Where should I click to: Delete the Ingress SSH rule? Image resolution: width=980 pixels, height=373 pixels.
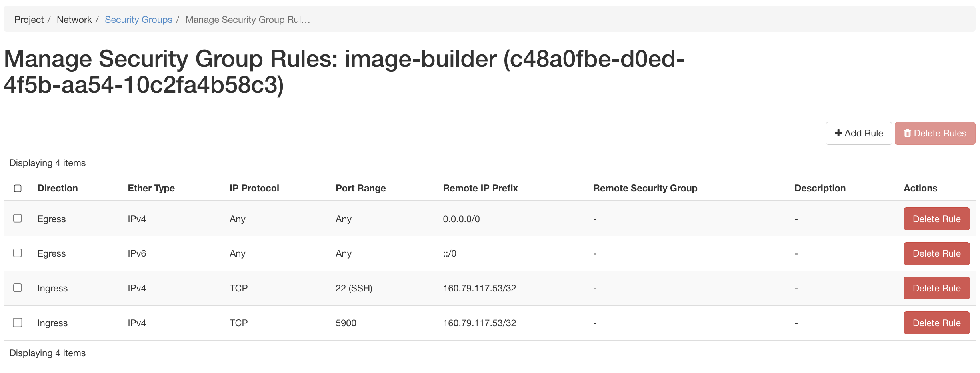coord(936,288)
